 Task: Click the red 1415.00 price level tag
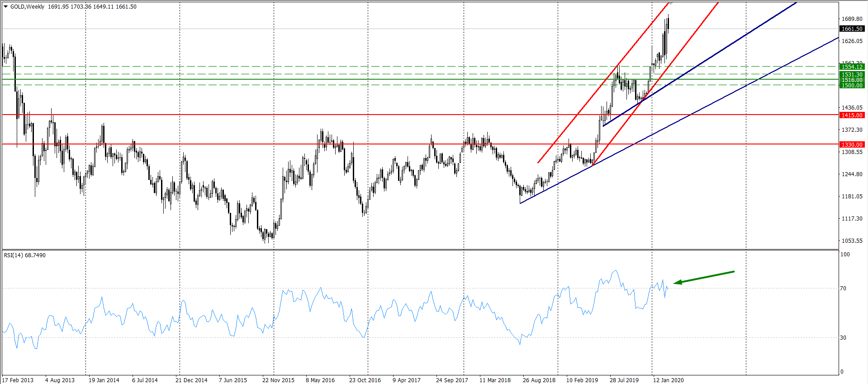(852, 115)
